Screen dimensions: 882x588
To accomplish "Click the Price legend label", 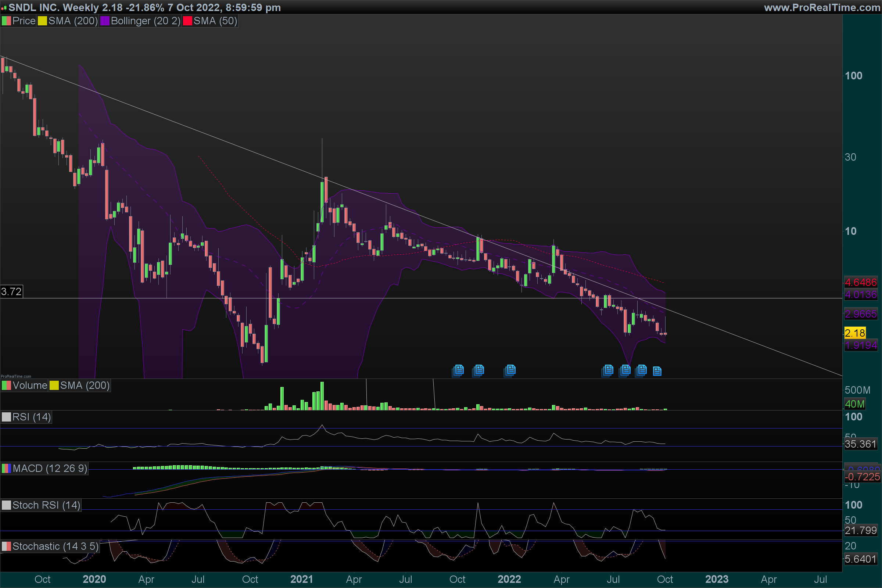I will 24,21.
